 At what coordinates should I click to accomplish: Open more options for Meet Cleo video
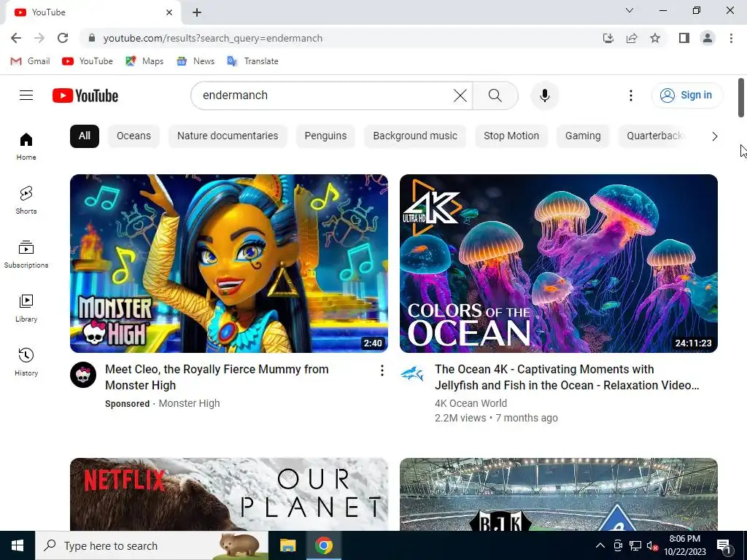[x=382, y=370]
